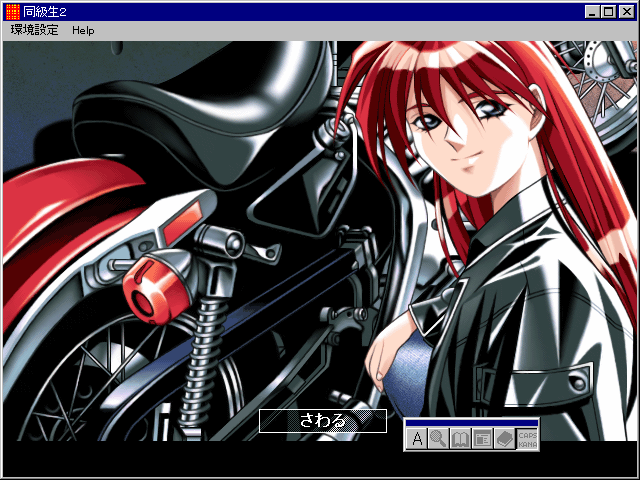
Task: Toggle the CAPS KANA lock indicator
Action: 527,439
